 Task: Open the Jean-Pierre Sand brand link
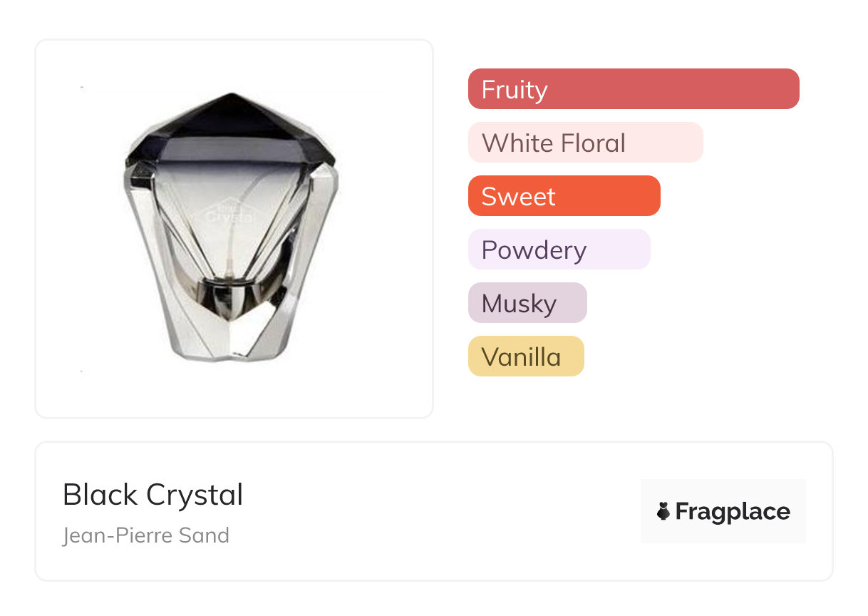coord(146,535)
